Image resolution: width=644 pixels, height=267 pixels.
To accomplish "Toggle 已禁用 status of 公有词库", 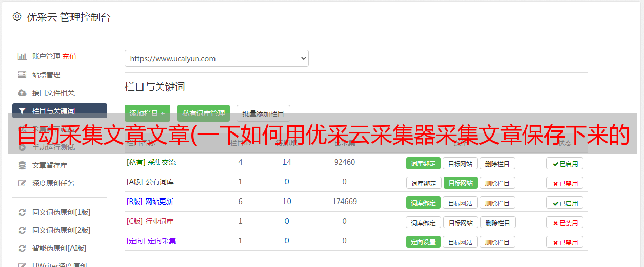I will 565,183.
